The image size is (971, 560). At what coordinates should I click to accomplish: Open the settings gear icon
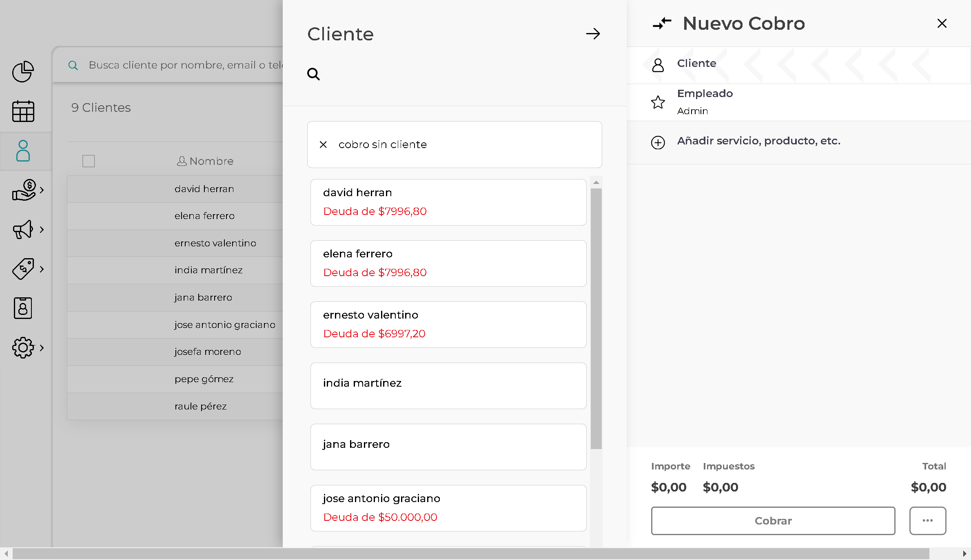point(23,348)
